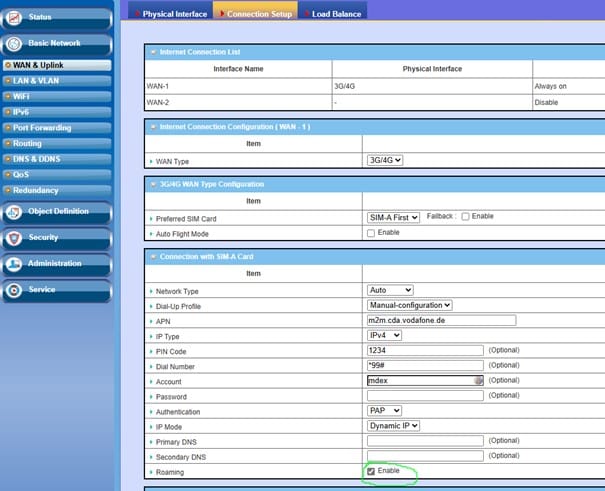Collapse the 3G/4G WAN Type Configuration panel

(154, 184)
